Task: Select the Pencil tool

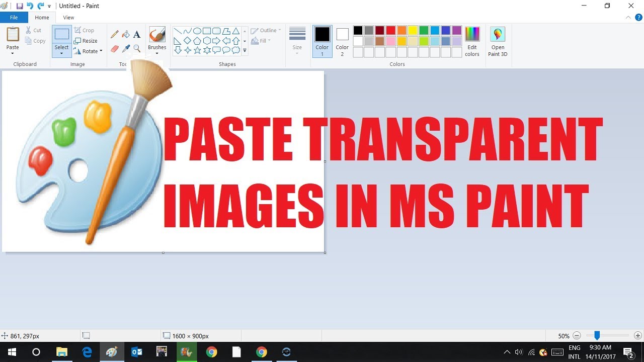Action: [x=115, y=34]
